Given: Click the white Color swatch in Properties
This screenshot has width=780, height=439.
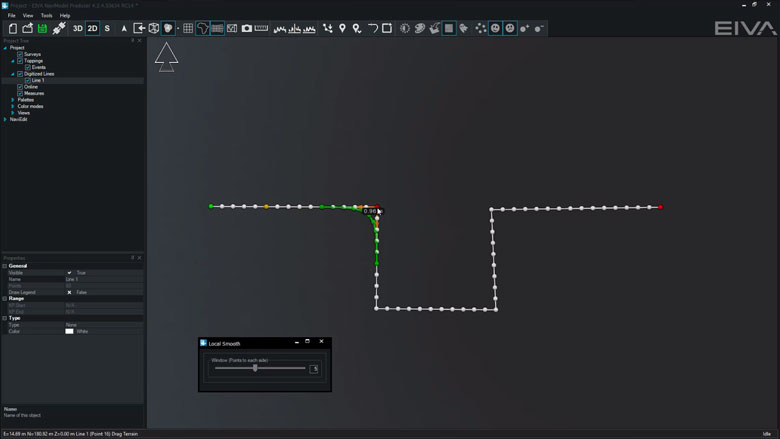Looking at the screenshot, I should pos(69,331).
